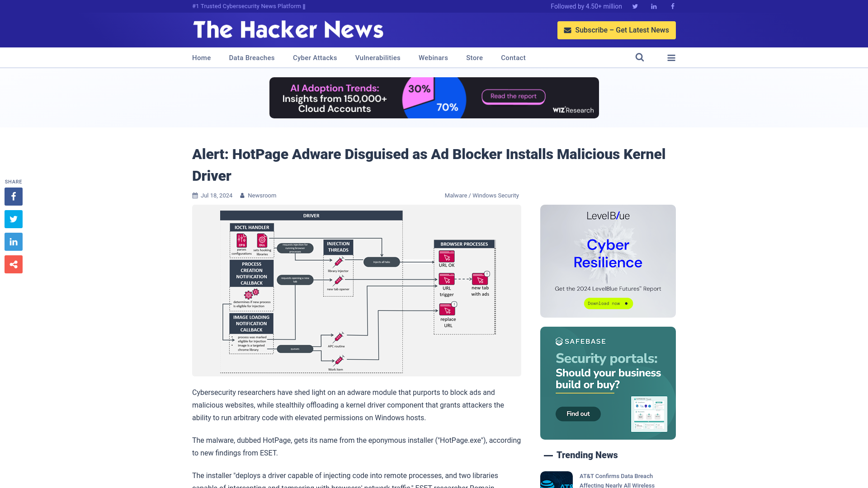This screenshot has height=488, width=868.
Task: Click the Newsroom author link
Action: coord(262,196)
